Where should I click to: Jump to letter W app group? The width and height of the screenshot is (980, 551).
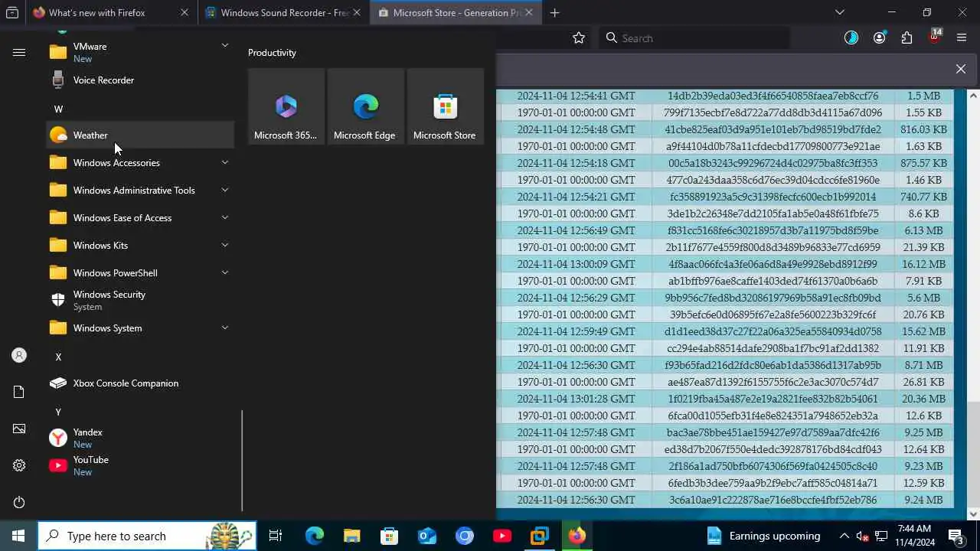[x=58, y=109]
